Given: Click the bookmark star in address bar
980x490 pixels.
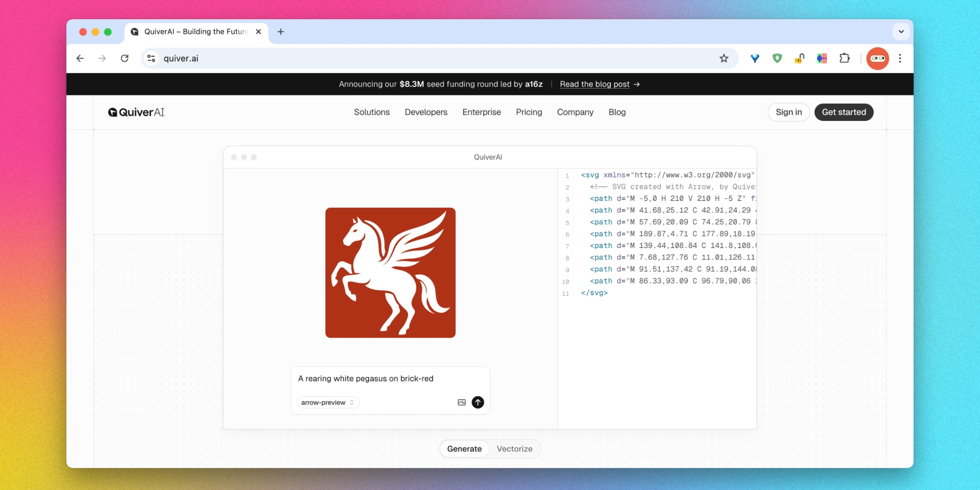Looking at the screenshot, I should [x=724, y=59].
